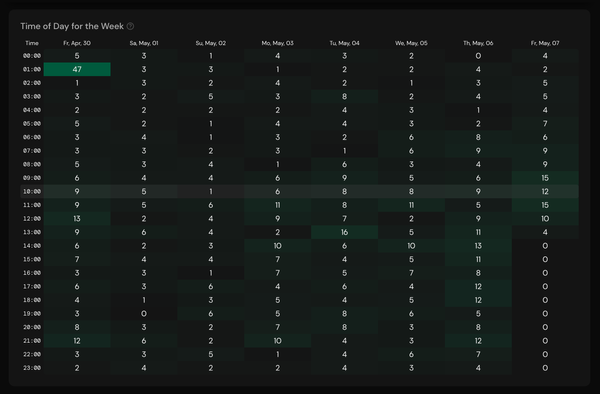Click the 0 cell for Fr May 07 at 23:00

(x=545, y=368)
